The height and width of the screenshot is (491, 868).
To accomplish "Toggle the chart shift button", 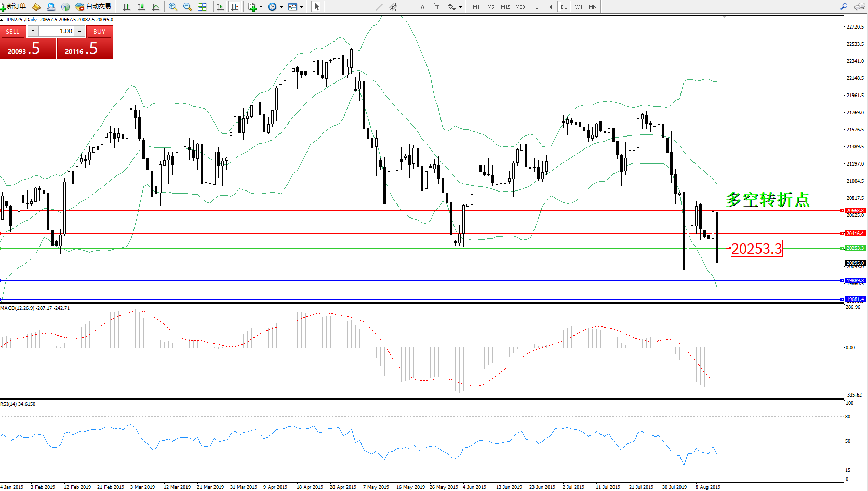I will point(235,7).
